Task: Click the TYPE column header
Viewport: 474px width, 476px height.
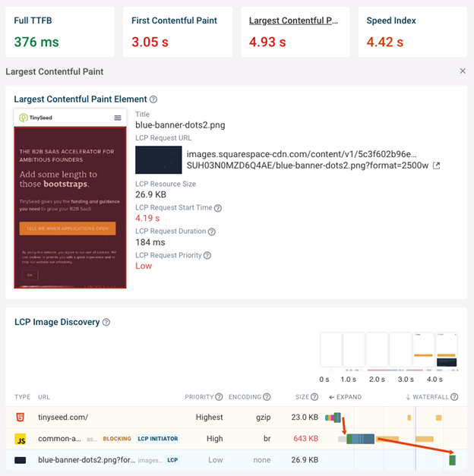Action: 23,397
